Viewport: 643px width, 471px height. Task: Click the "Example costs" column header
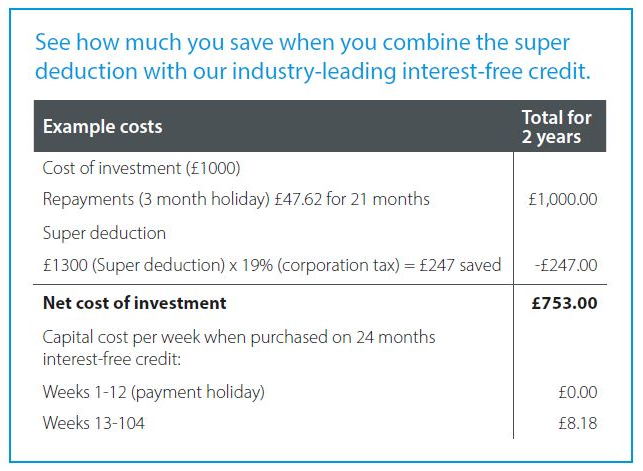point(102,127)
